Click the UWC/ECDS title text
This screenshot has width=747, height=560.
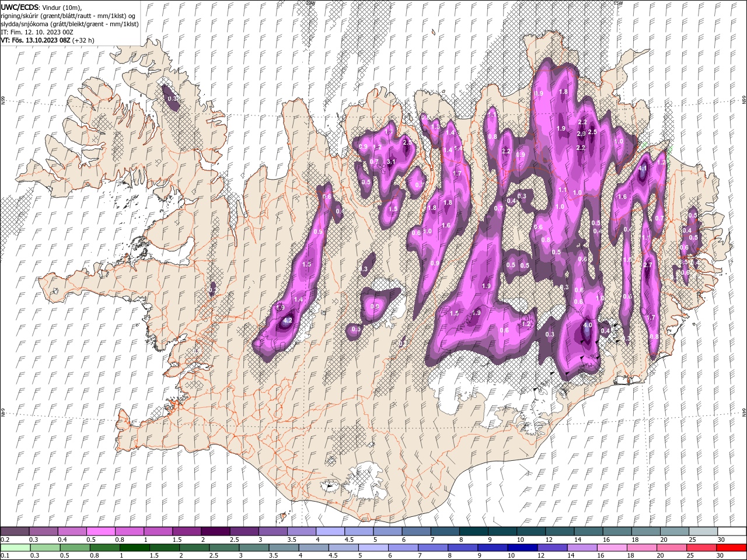tap(20, 7)
